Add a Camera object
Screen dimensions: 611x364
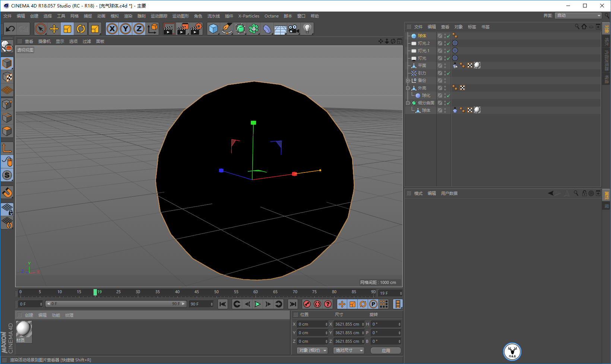point(294,29)
